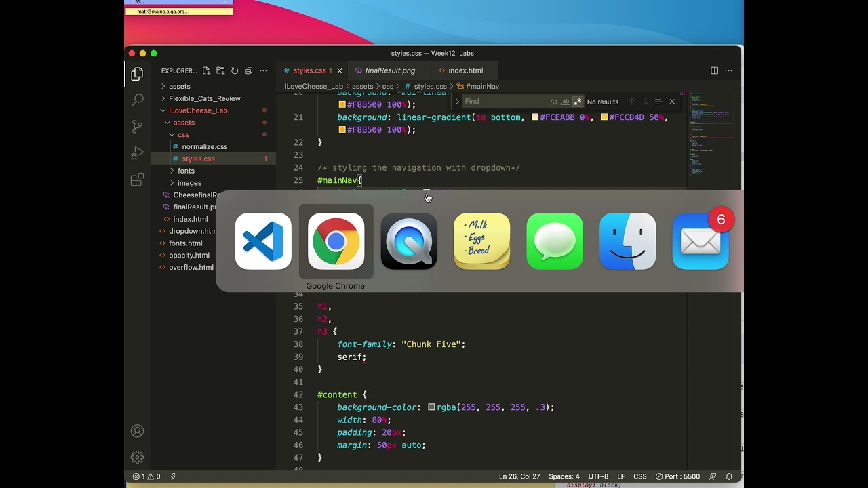This screenshot has width=868, height=488.
Task: Switch to the finalResult.png editor tab
Action: coord(389,70)
